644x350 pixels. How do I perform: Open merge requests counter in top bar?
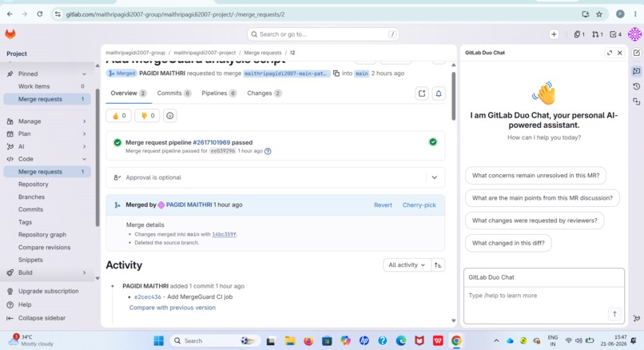point(597,34)
